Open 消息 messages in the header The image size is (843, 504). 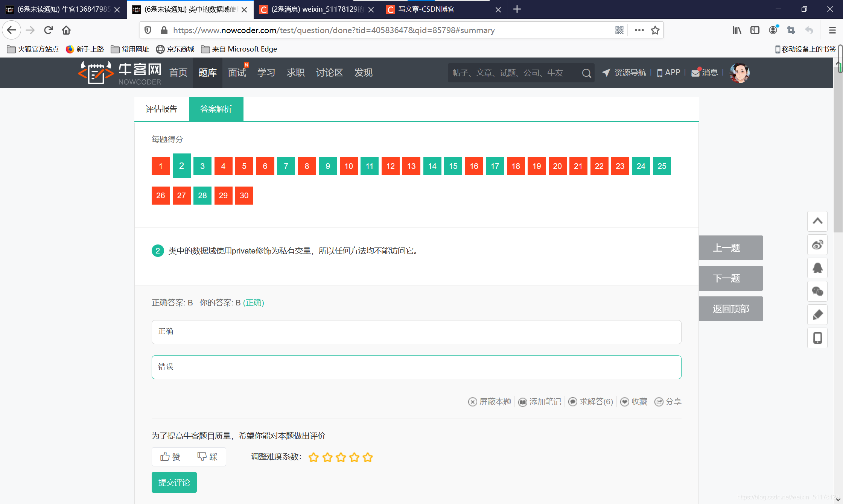tap(705, 73)
